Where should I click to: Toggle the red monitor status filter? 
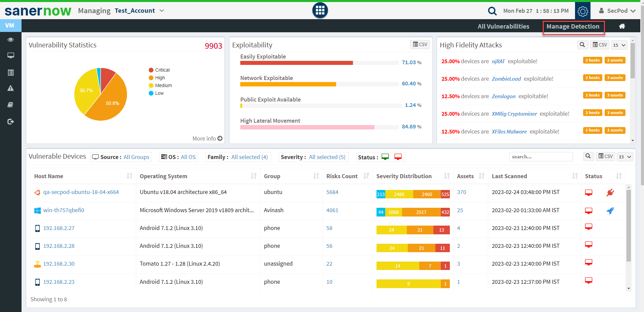[398, 157]
